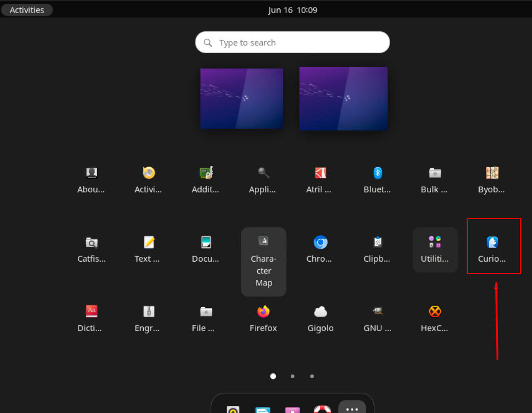The image size is (532, 413).
Task: Open the Curio app icon
Action: (492, 242)
